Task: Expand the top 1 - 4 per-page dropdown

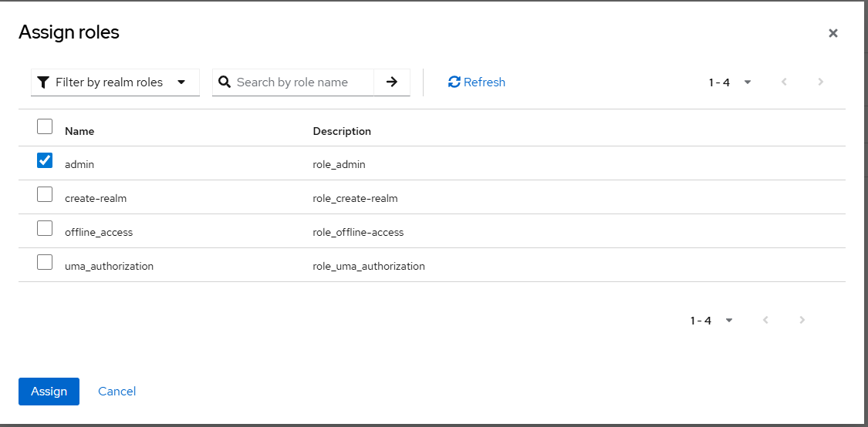Action: pos(730,82)
